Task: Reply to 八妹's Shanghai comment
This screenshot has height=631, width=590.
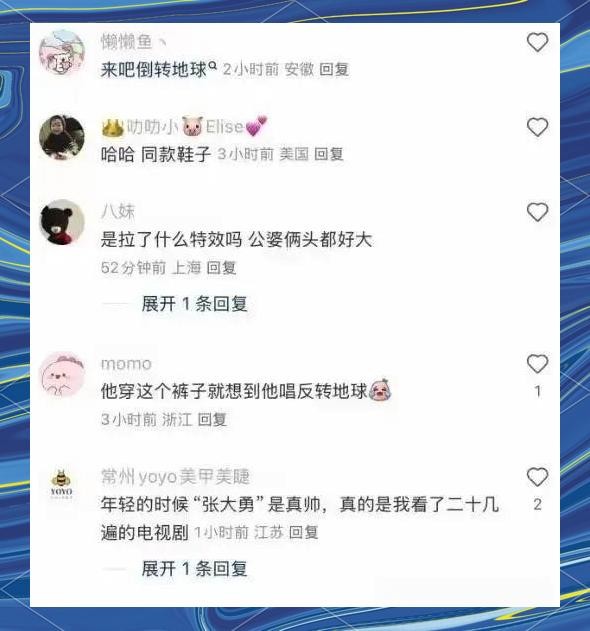Action: click(x=221, y=268)
